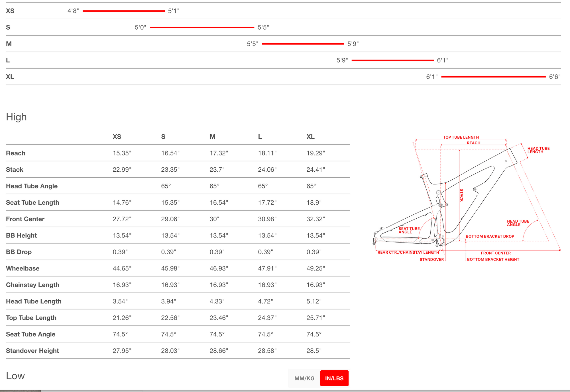Click the High geometry heading
570x392 pixels.
[16, 117]
